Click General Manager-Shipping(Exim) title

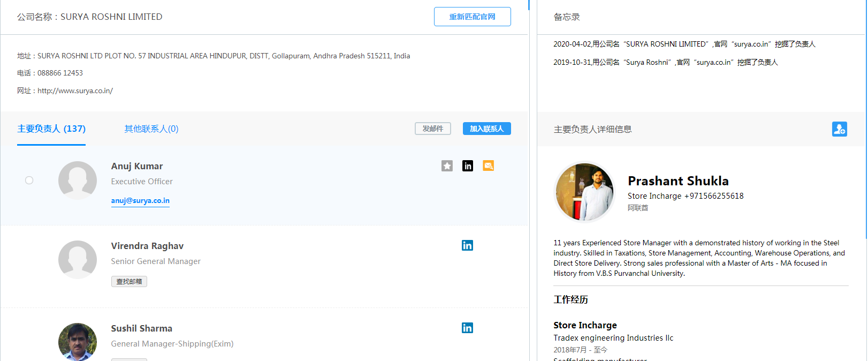172,344
